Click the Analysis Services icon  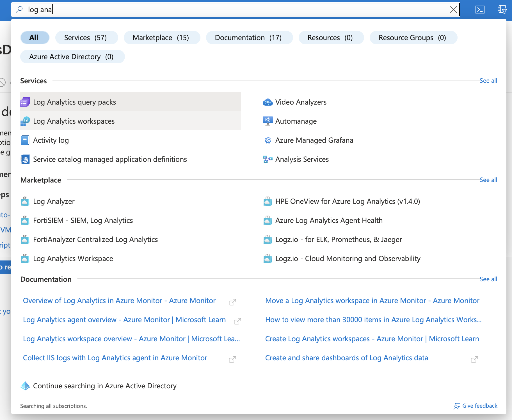[268, 159]
